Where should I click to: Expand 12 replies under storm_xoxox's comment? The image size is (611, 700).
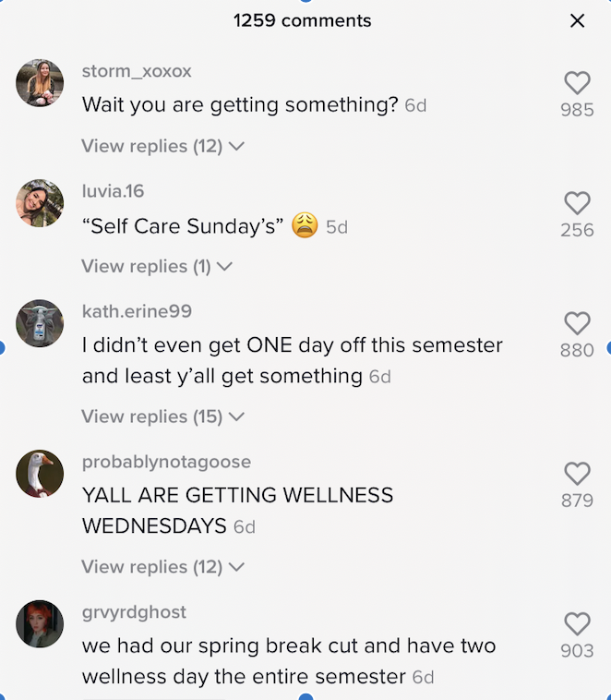(162, 146)
